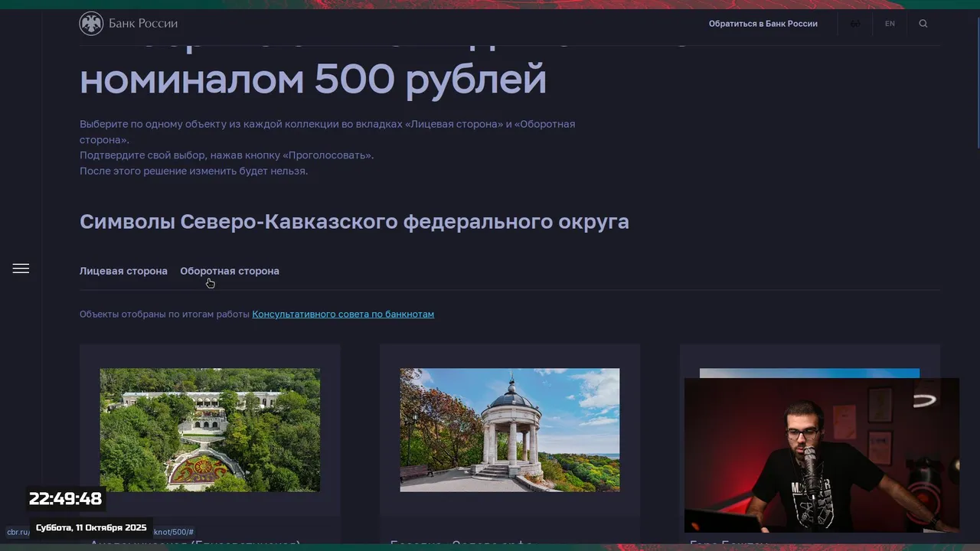980x551 pixels.
Task: Open "Консультативного совета по банкнотам" link
Action: [343, 315]
